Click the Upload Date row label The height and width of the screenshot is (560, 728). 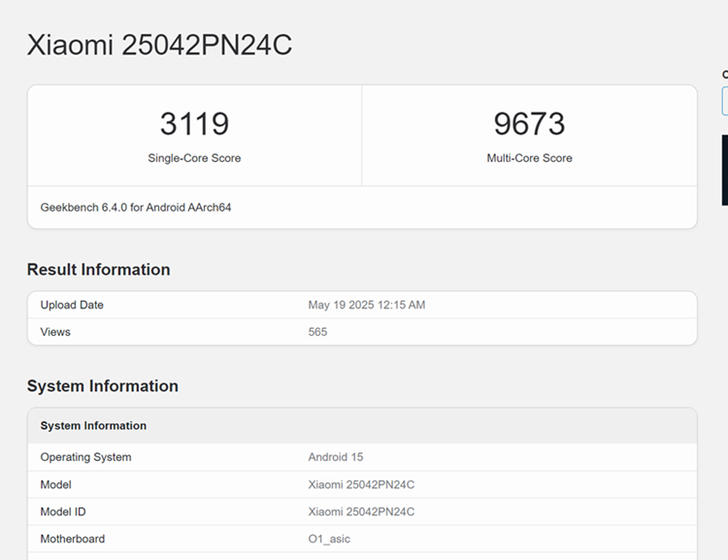[x=72, y=305]
